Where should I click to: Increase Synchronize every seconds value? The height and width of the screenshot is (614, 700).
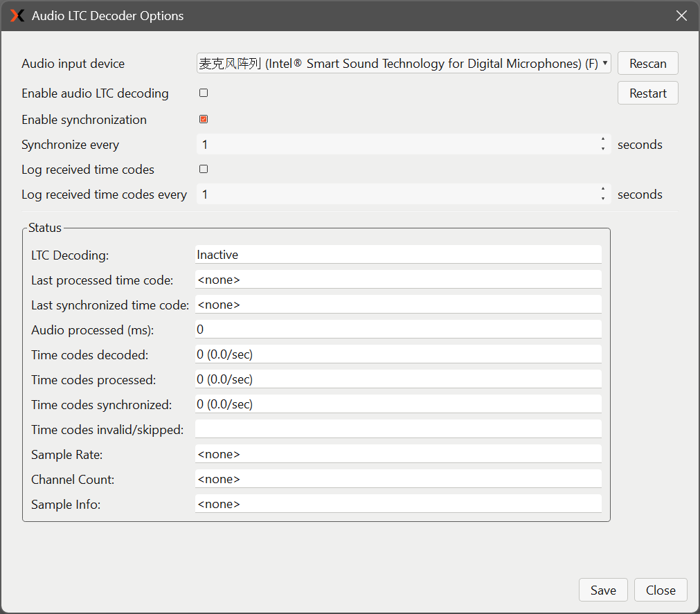[603, 139]
